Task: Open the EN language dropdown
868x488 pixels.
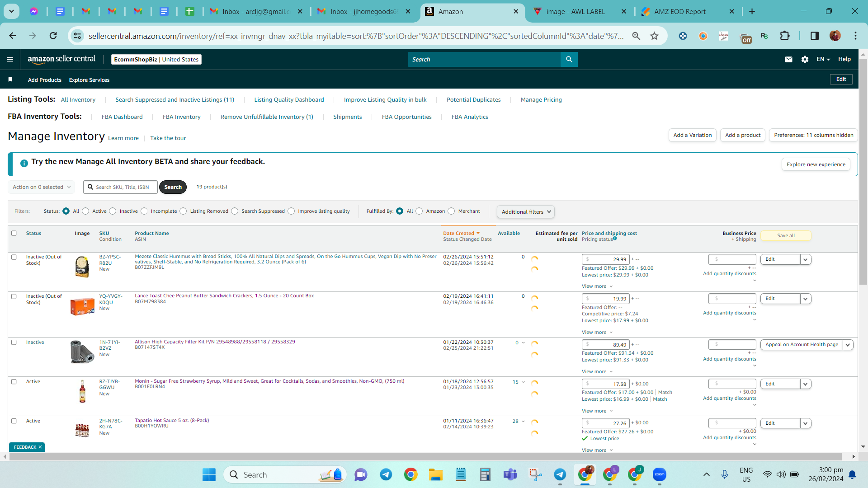Action: 823,59
